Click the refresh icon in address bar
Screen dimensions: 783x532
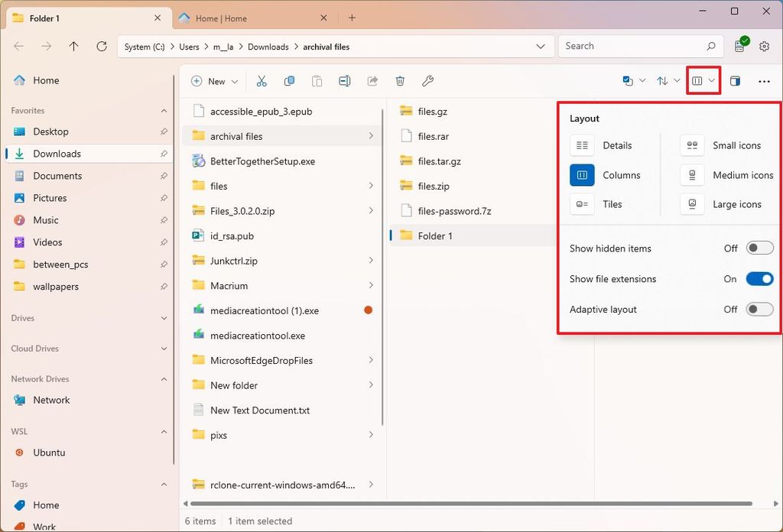(x=101, y=46)
